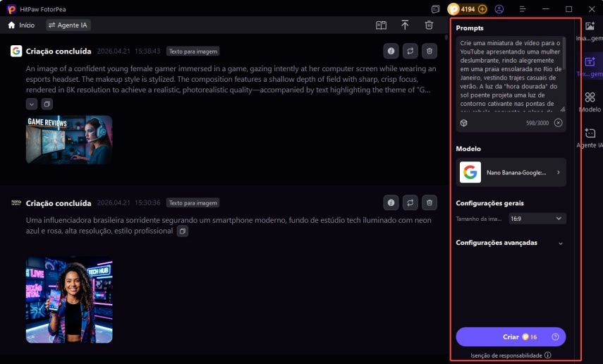Expand Configurações avançadas section
This screenshot has width=603, height=364.
511,243
